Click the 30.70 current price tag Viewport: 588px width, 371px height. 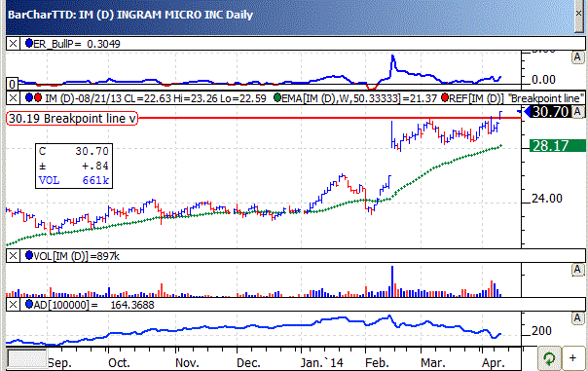click(x=551, y=112)
